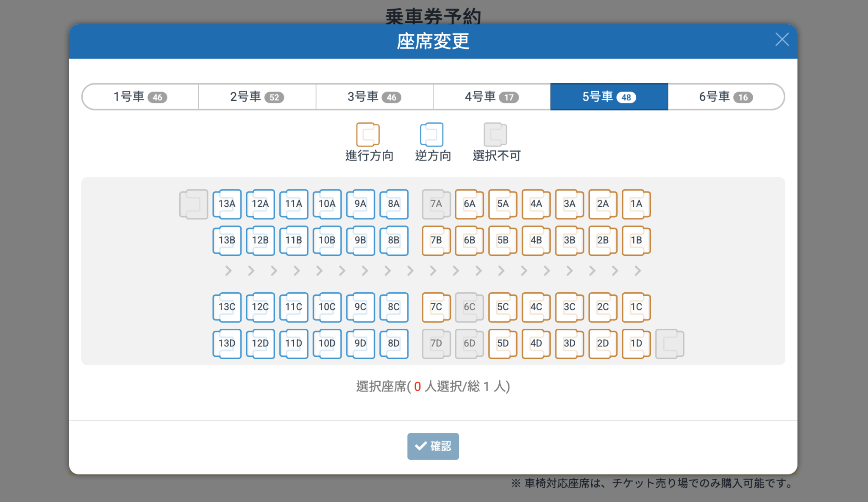Choose seat 8D

(394, 343)
